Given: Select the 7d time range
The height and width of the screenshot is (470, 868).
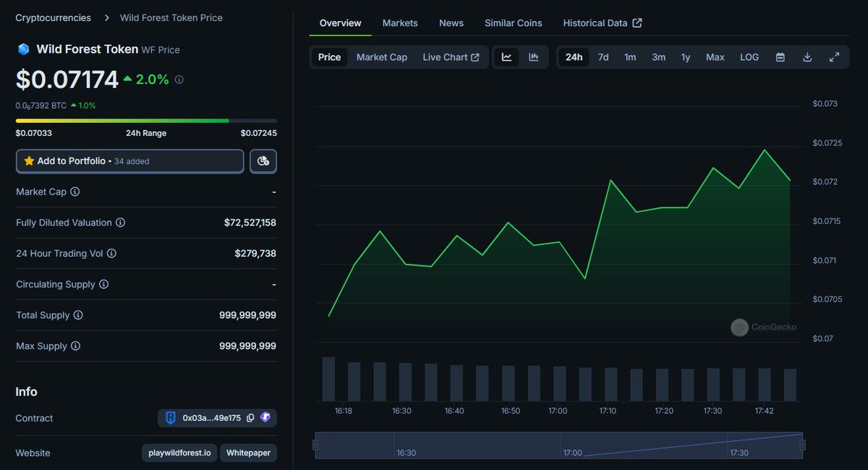Looking at the screenshot, I should click(x=603, y=57).
